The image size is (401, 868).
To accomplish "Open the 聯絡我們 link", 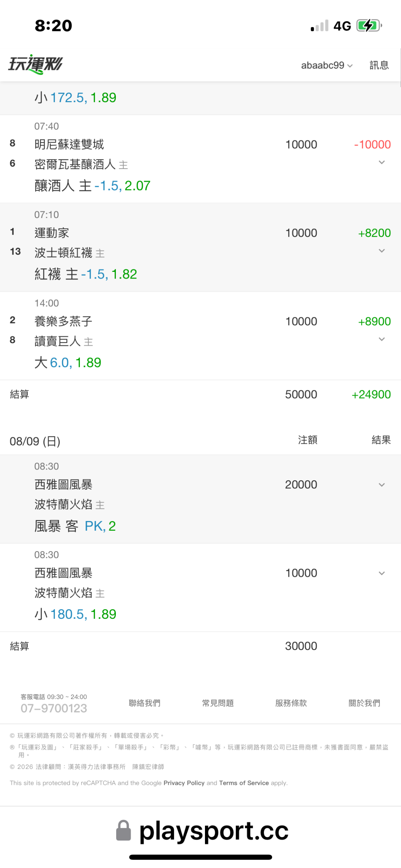I will [144, 703].
